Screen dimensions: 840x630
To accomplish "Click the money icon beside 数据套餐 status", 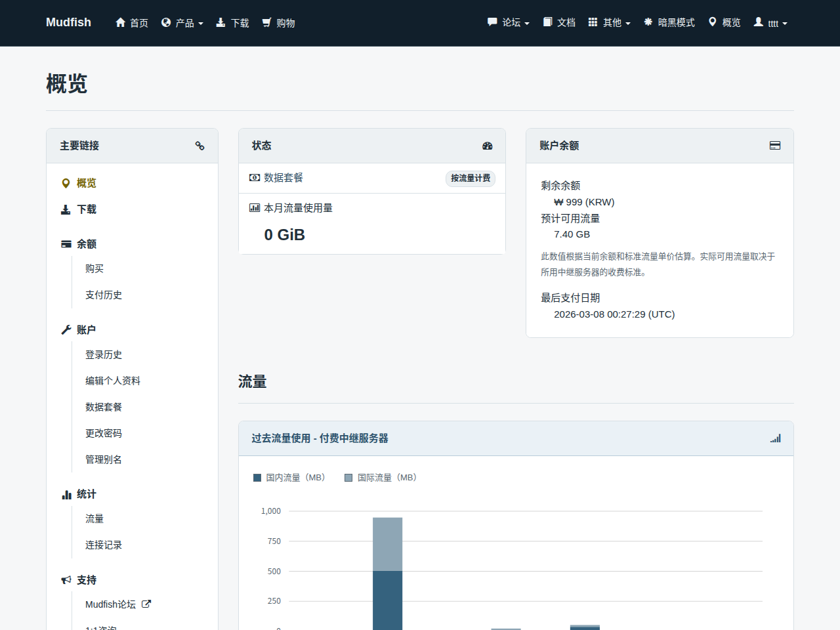I will (x=255, y=178).
